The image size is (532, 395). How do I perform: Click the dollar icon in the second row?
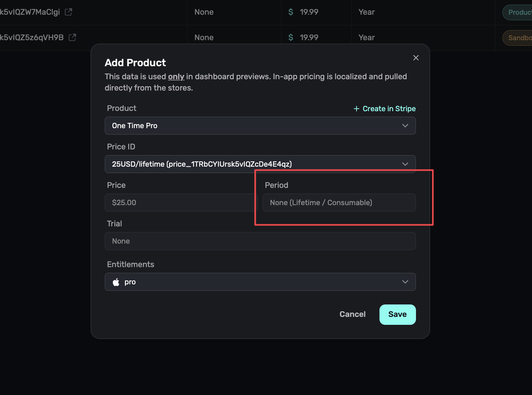point(291,37)
